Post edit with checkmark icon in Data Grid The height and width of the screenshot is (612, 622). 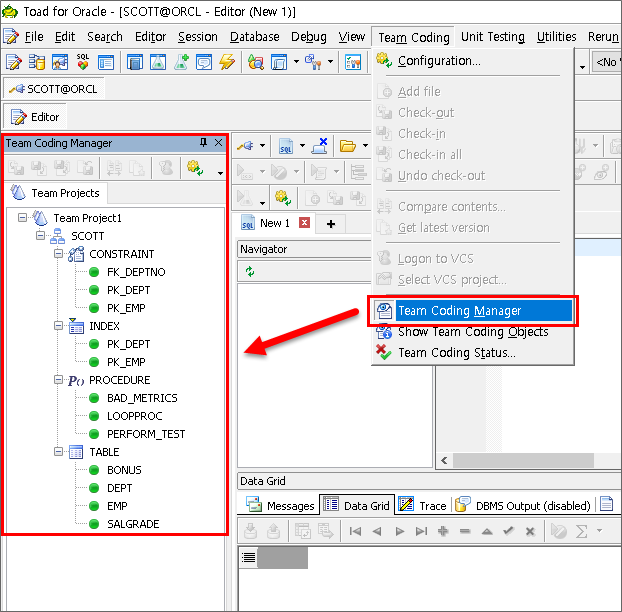509,531
